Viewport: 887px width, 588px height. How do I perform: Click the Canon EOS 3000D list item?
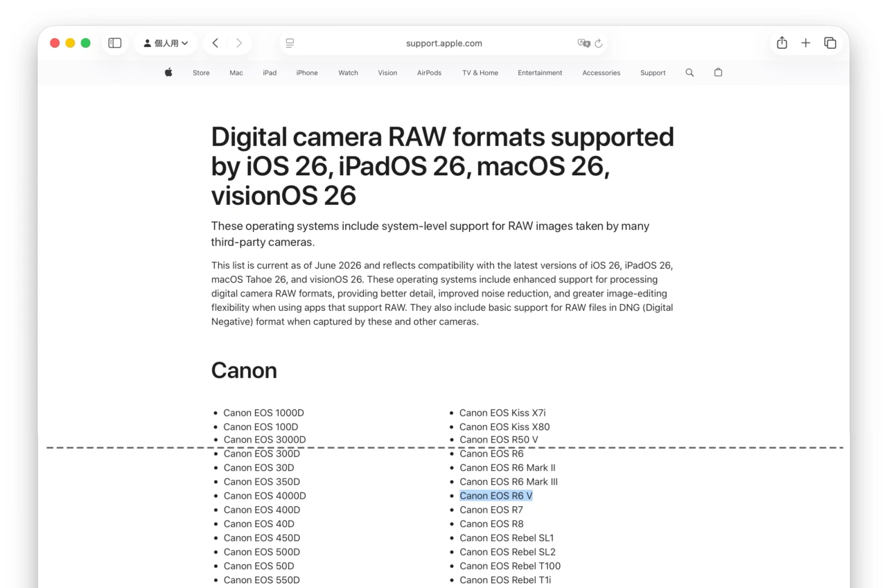[x=264, y=440]
